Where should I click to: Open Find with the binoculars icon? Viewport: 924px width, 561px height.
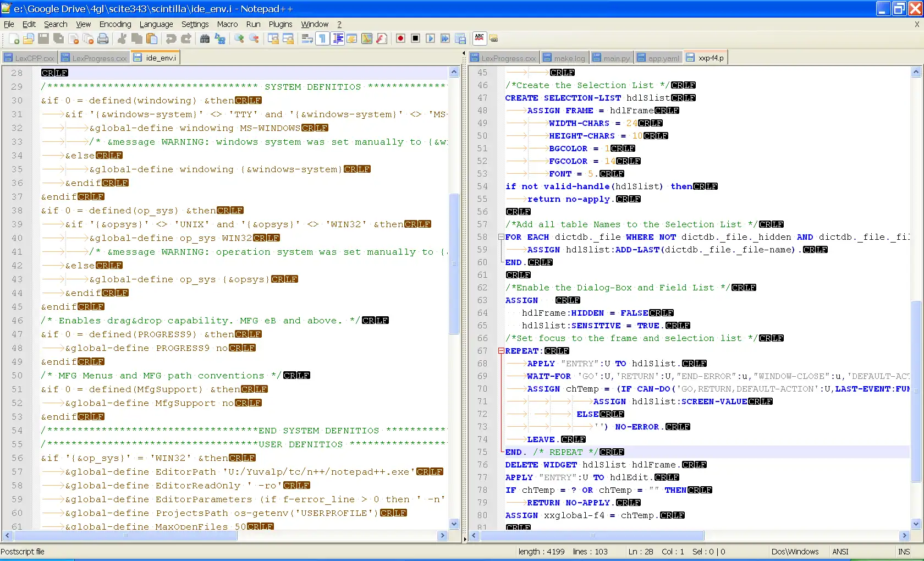205,38
